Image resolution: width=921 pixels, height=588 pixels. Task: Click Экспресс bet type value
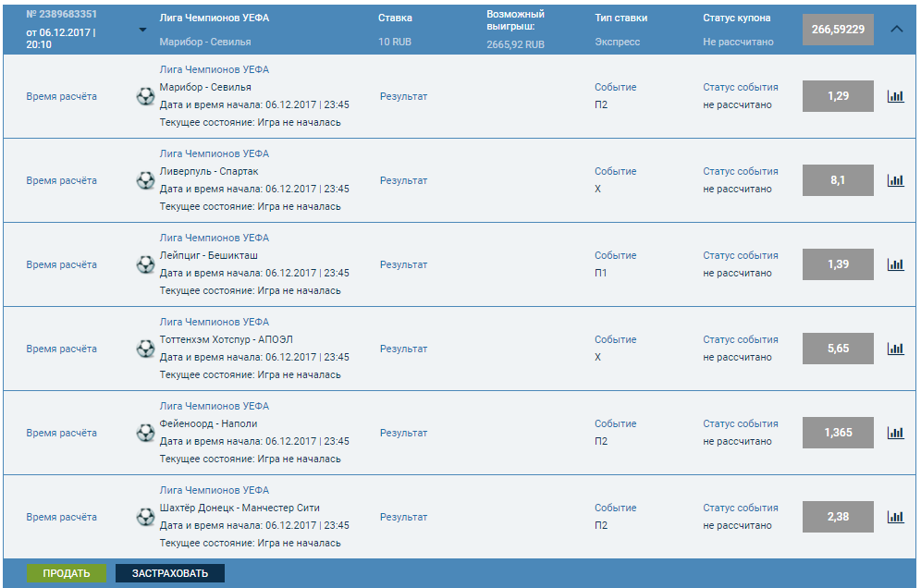(x=618, y=42)
